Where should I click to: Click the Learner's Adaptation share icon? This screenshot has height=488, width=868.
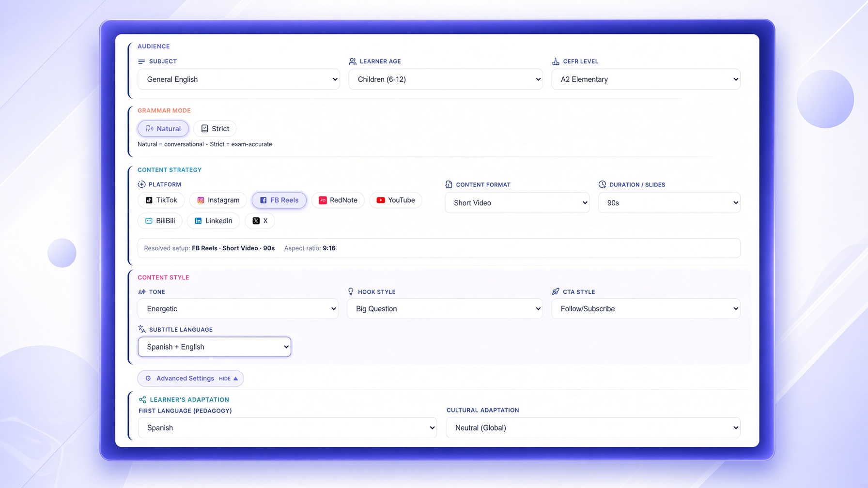tap(142, 399)
